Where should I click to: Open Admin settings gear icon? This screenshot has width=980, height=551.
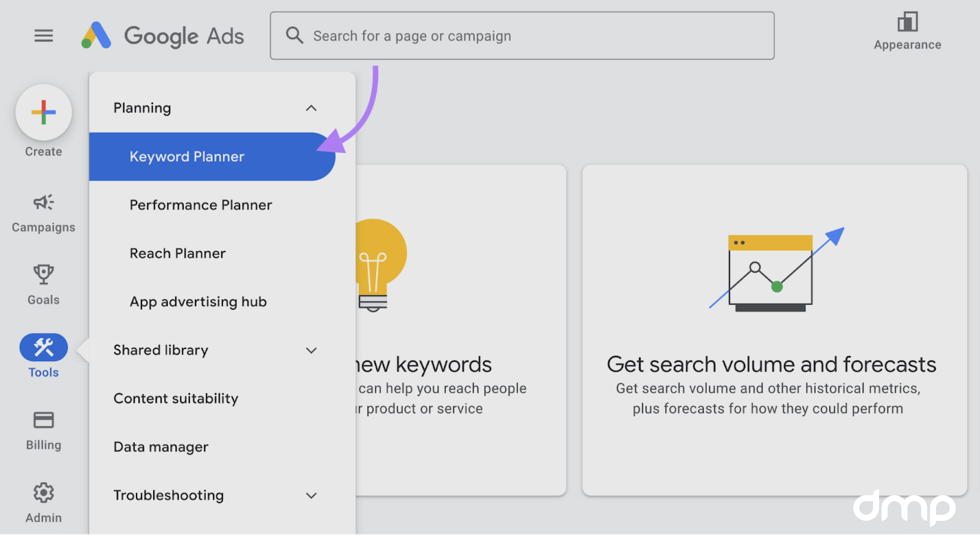click(x=43, y=493)
